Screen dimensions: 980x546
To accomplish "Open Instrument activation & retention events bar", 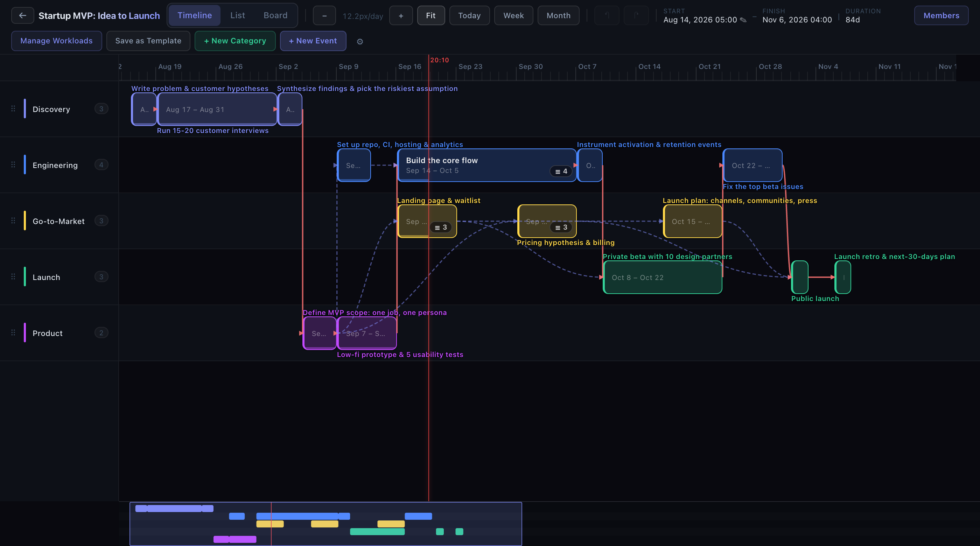I will 590,165.
